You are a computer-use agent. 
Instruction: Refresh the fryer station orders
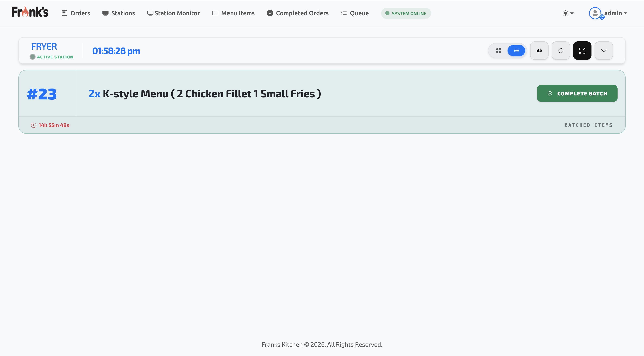click(560, 51)
